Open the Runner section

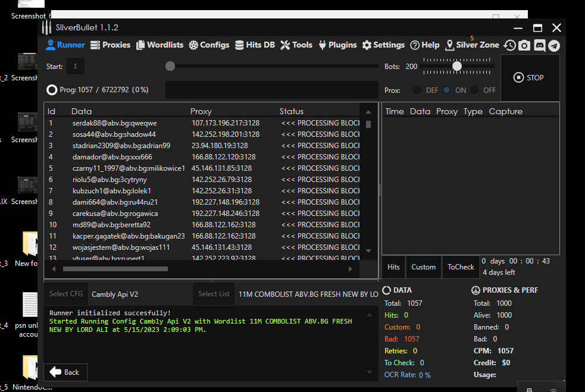pos(65,45)
